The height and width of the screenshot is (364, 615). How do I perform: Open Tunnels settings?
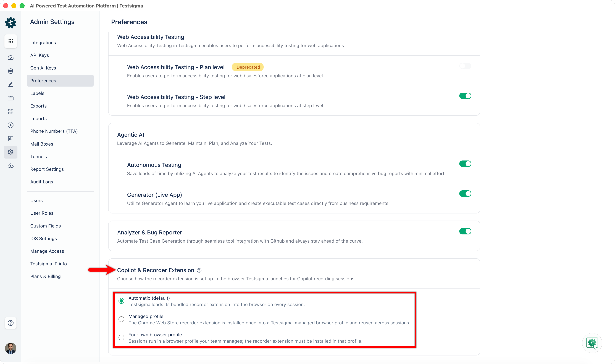[x=39, y=157]
